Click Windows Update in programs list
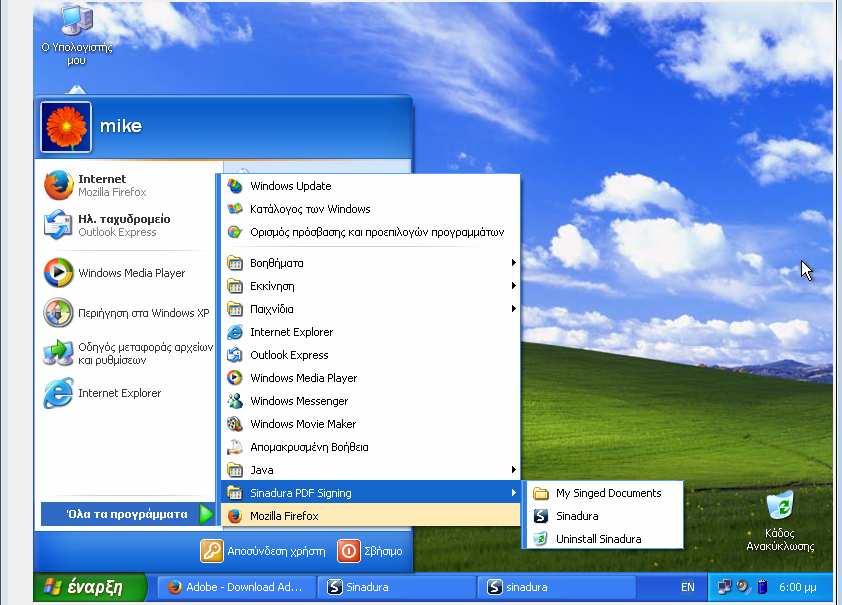 (x=371, y=186)
